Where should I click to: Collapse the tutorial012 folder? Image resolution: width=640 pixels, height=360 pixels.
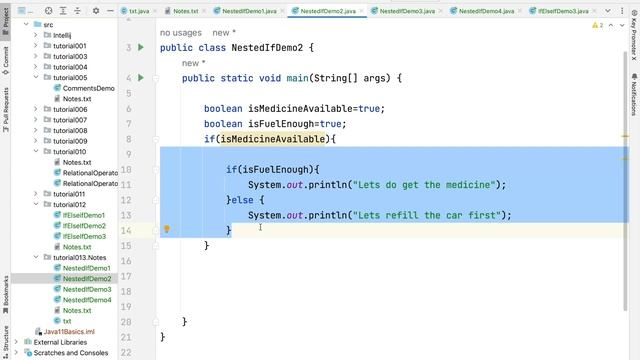tap(36, 204)
